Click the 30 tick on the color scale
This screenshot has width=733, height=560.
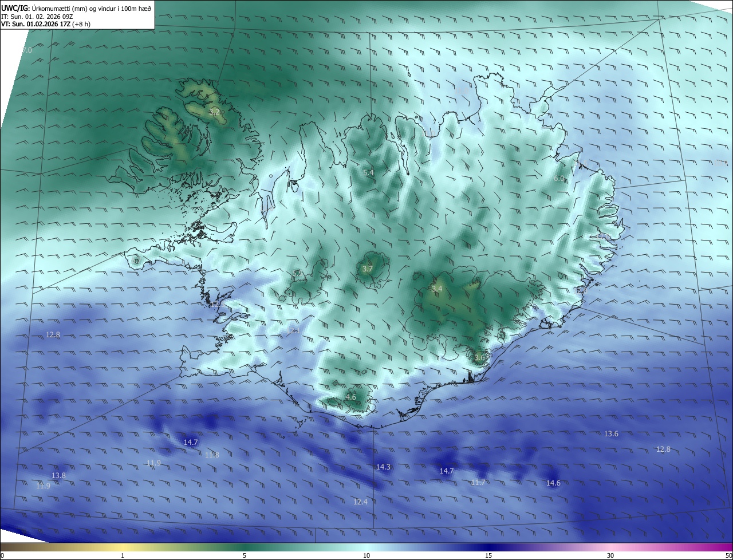(610, 555)
